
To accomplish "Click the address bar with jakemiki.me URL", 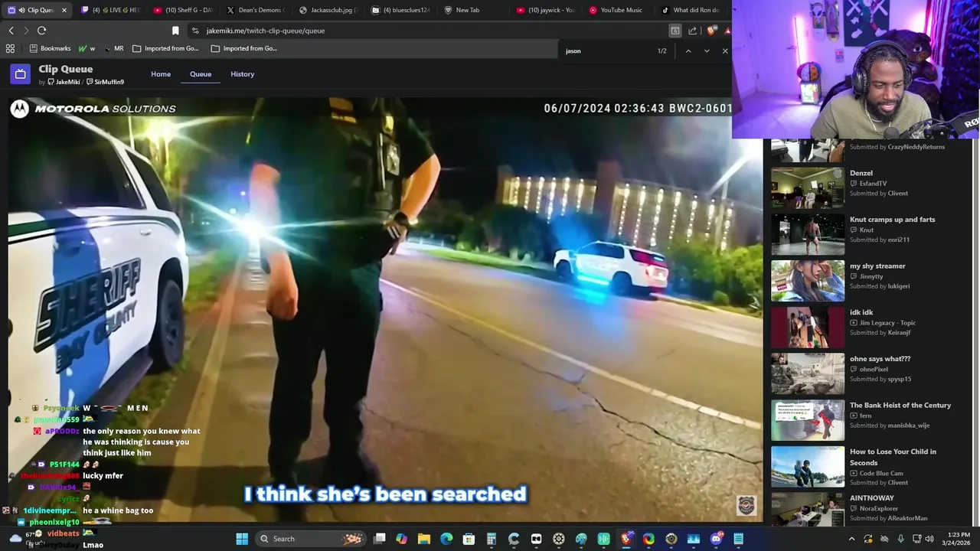I will [429, 31].
